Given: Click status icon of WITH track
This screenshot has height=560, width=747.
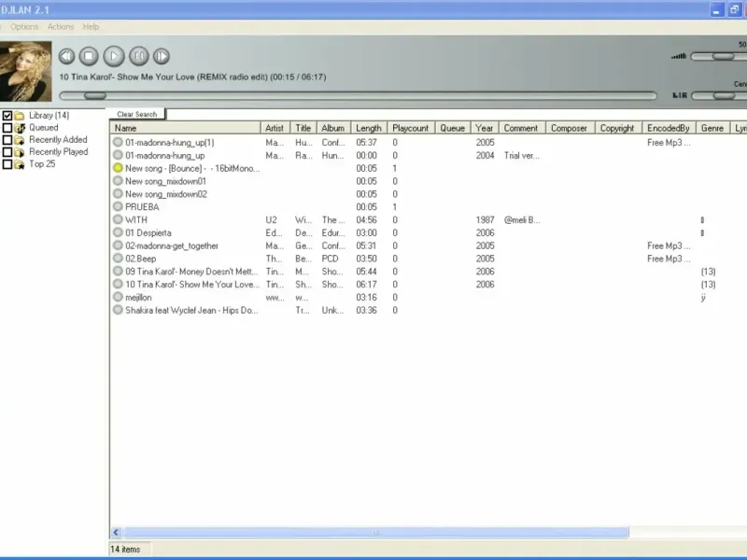Looking at the screenshot, I should [118, 219].
